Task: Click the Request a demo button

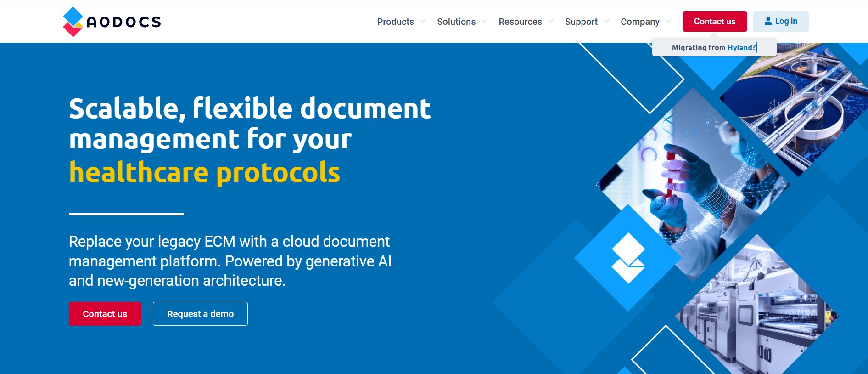Action: click(200, 314)
